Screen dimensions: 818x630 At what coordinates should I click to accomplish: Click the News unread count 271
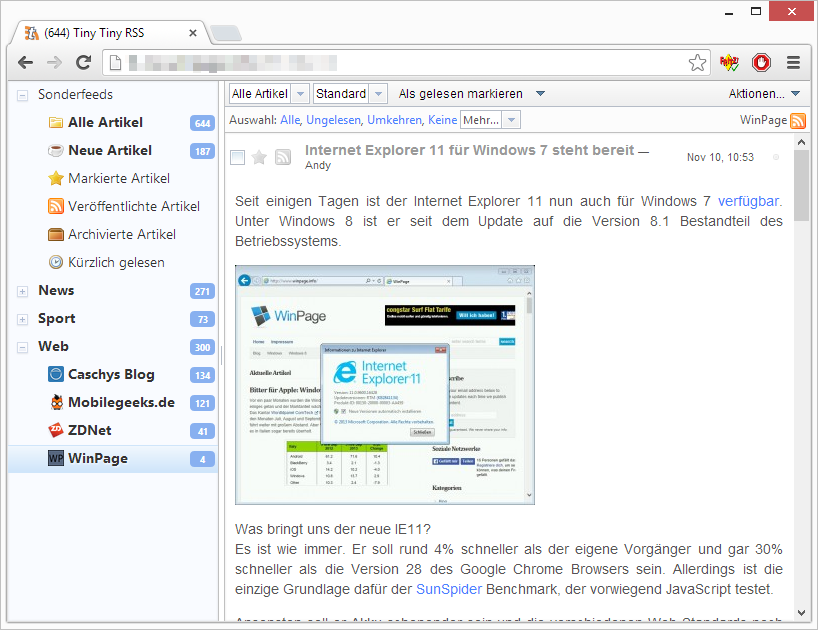tap(202, 292)
